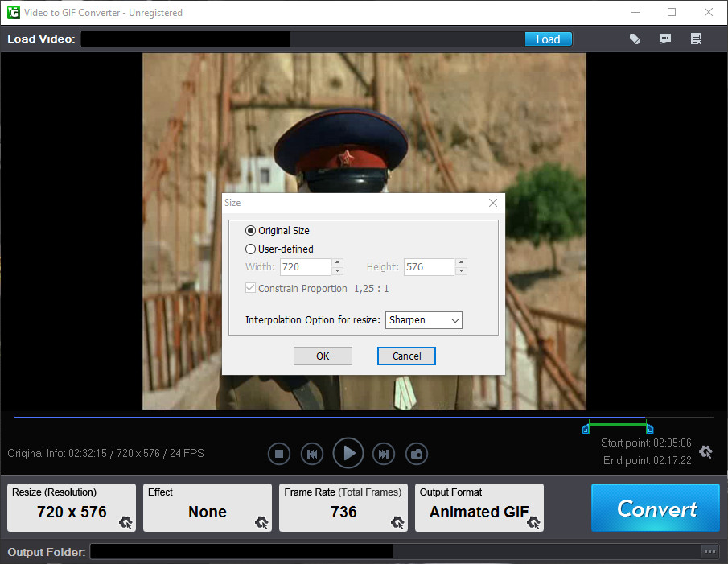
Task: Click the blue playback progress bar
Action: click(x=330, y=418)
